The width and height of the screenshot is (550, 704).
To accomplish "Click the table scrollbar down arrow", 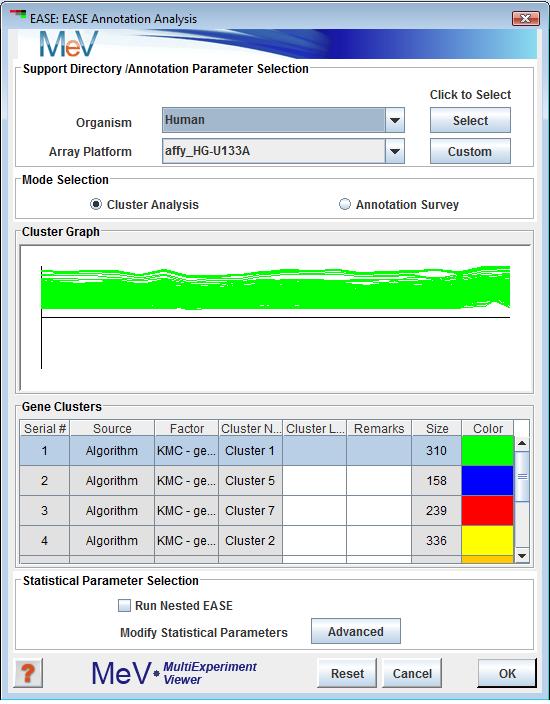I will [522, 556].
